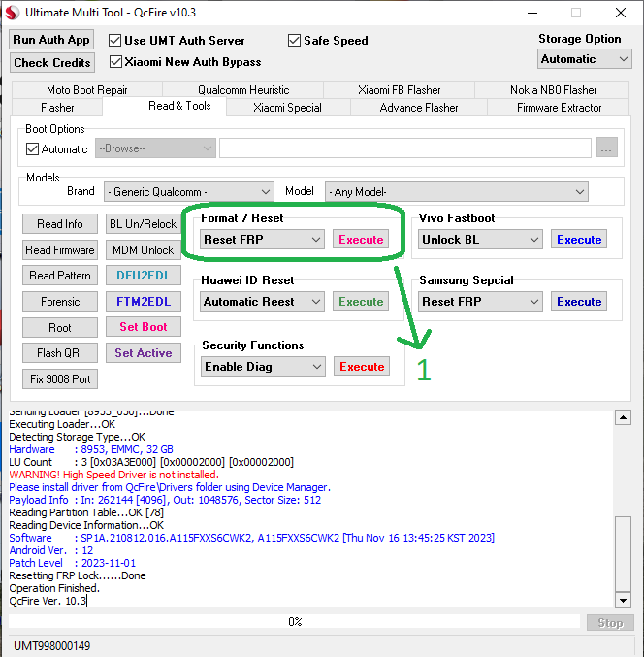Viewport: 644px width, 657px height.
Task: Minimize the QcFire window
Action: pyautogui.click(x=532, y=13)
